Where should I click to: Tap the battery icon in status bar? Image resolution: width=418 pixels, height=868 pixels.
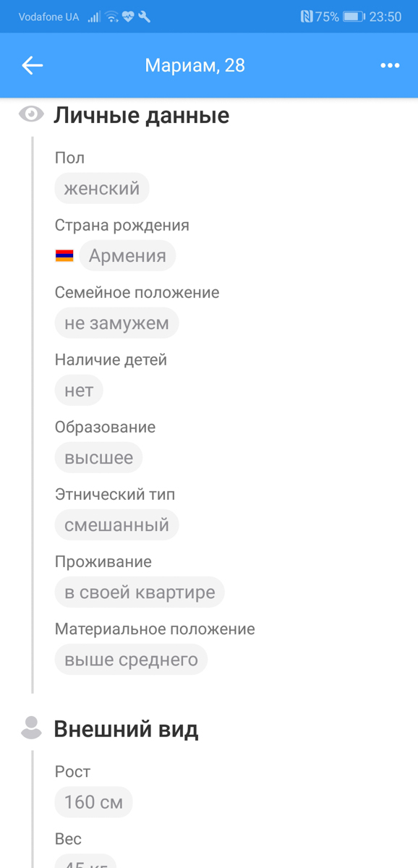pos(354,17)
